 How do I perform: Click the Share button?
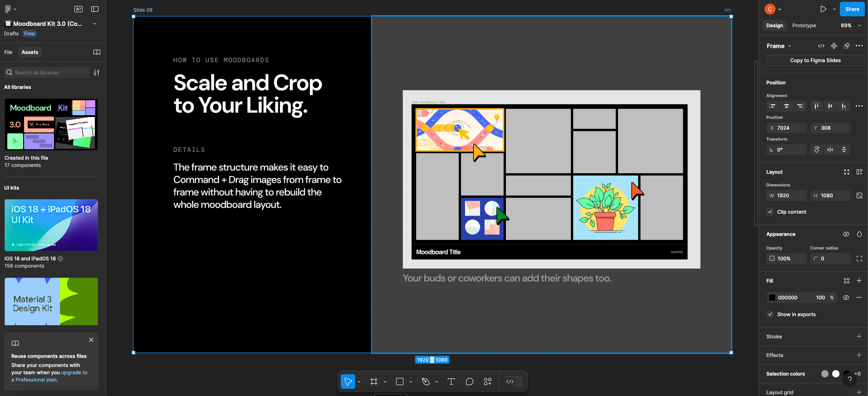[x=852, y=9]
